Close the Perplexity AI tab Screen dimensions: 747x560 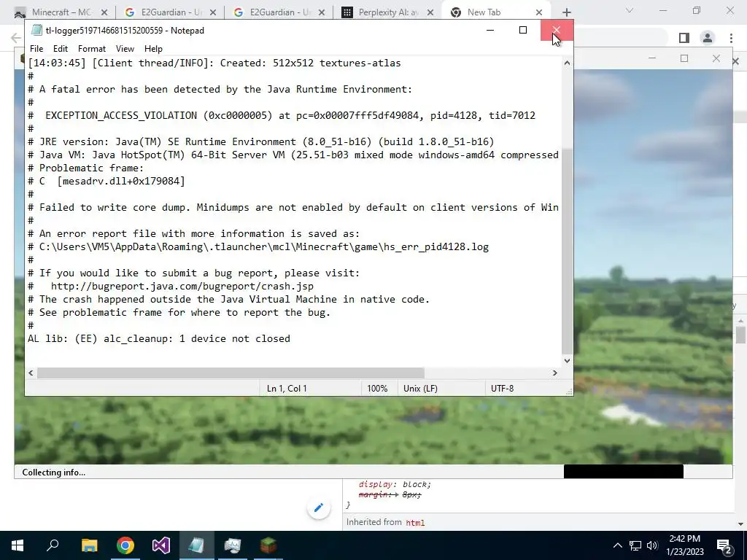430,12
